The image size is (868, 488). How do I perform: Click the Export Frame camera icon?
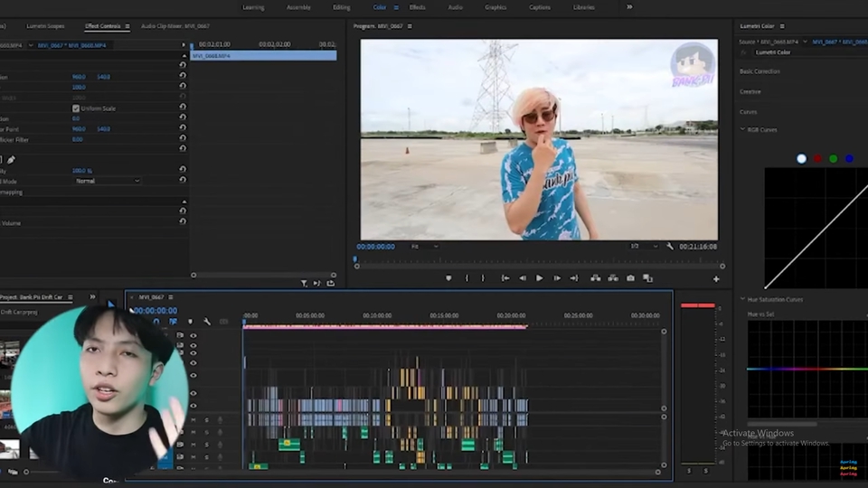(630, 278)
